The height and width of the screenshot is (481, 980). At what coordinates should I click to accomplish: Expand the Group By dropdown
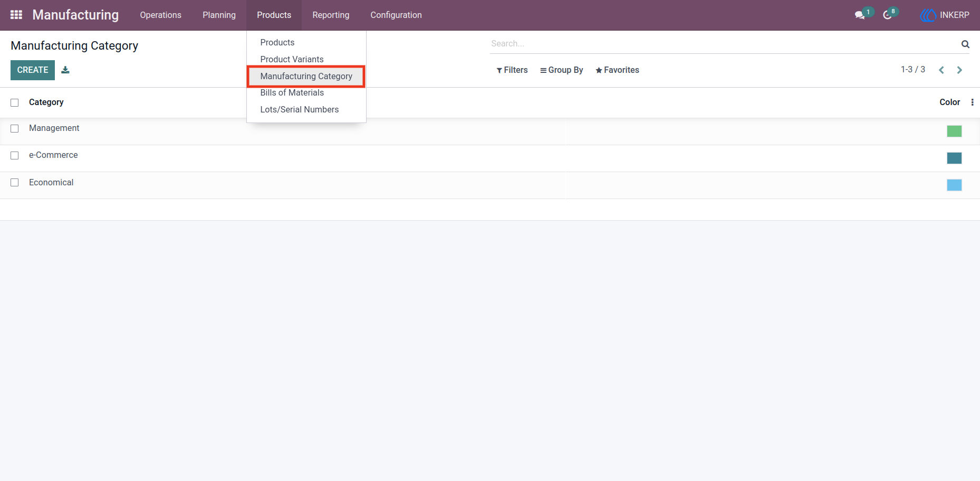(562, 70)
